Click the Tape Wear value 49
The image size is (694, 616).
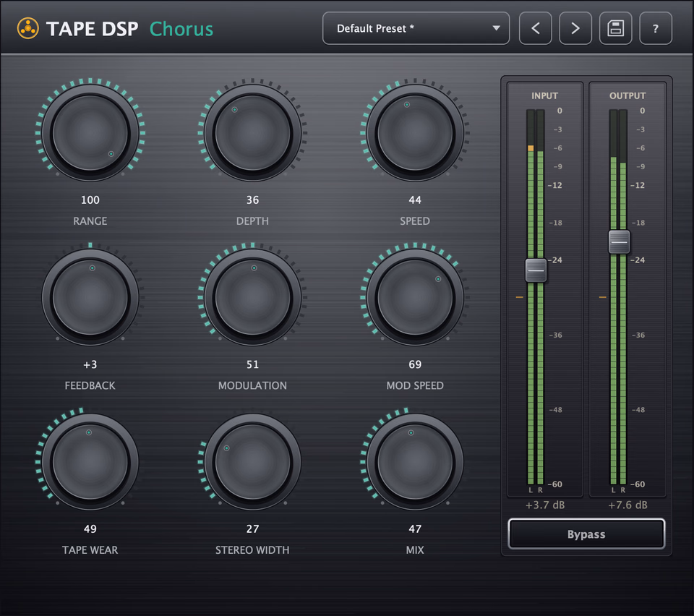[90, 529]
